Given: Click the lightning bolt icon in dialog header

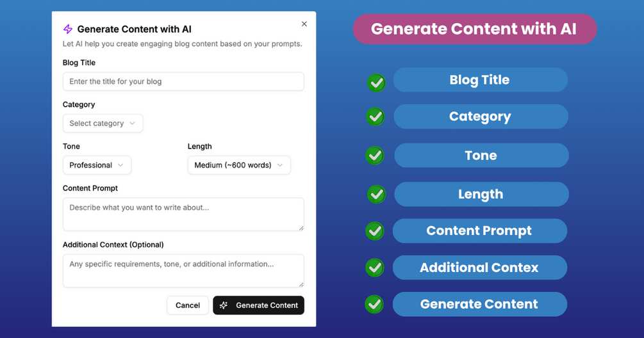Looking at the screenshot, I should pos(68,29).
